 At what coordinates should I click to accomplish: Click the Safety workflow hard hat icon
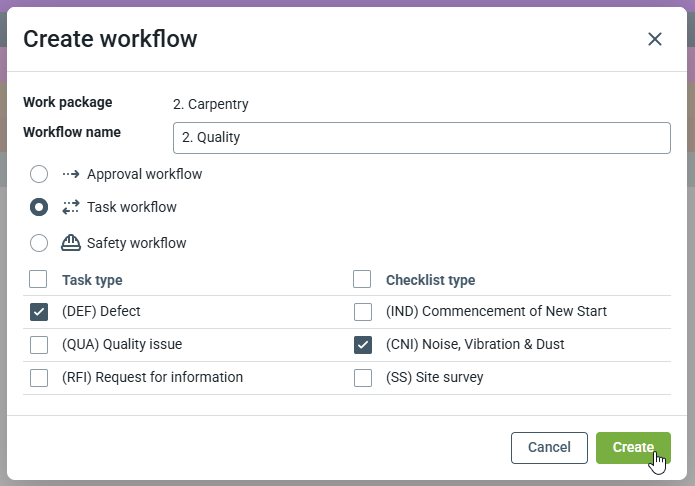pyautogui.click(x=70, y=243)
